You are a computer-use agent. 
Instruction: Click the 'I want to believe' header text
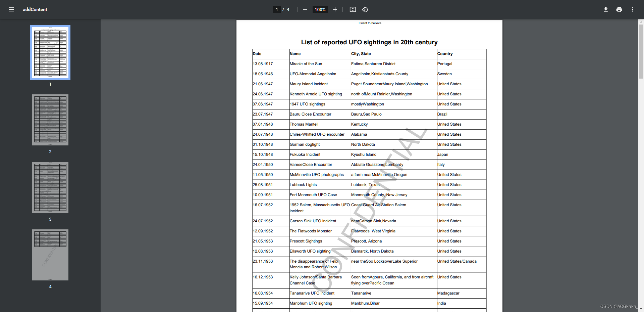click(370, 23)
